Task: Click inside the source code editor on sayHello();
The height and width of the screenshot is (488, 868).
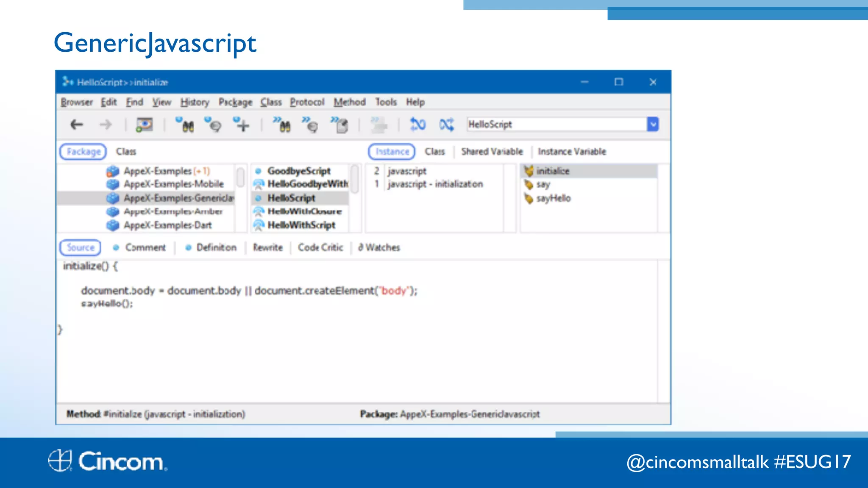Action: pos(107,304)
